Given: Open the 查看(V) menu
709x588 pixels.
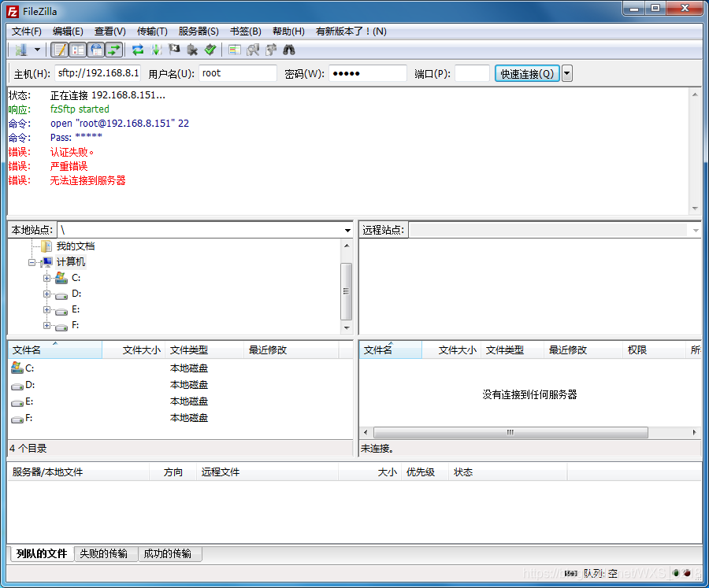Looking at the screenshot, I should tap(110, 31).
